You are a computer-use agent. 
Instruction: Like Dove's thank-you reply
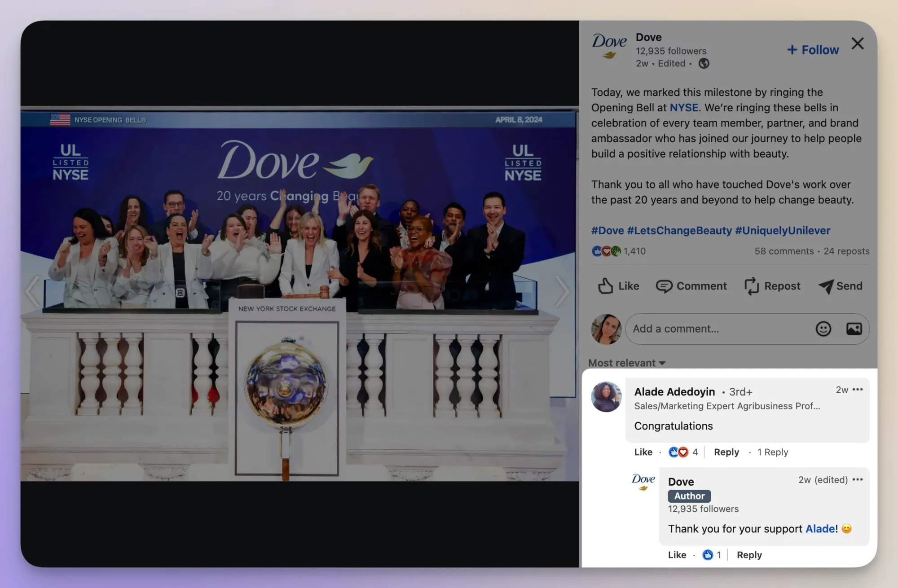pos(677,555)
